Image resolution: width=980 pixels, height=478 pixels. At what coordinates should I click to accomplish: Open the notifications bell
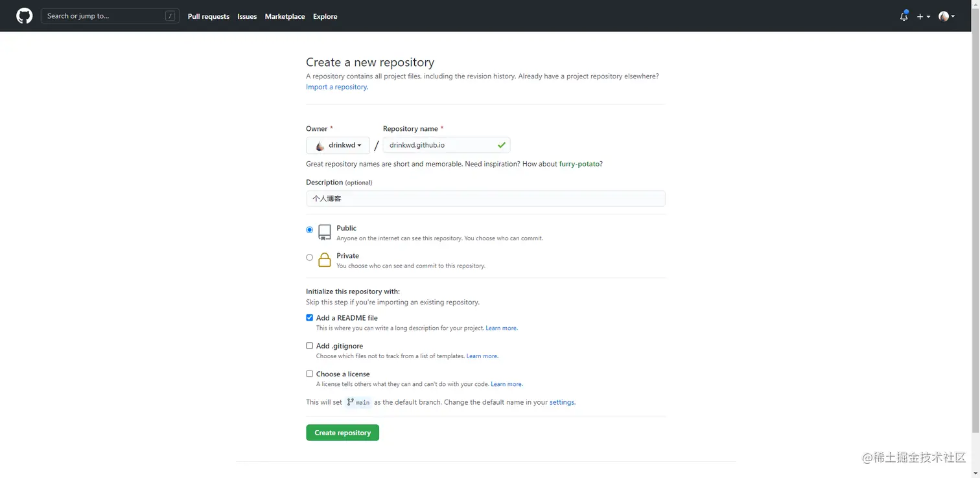coord(904,16)
